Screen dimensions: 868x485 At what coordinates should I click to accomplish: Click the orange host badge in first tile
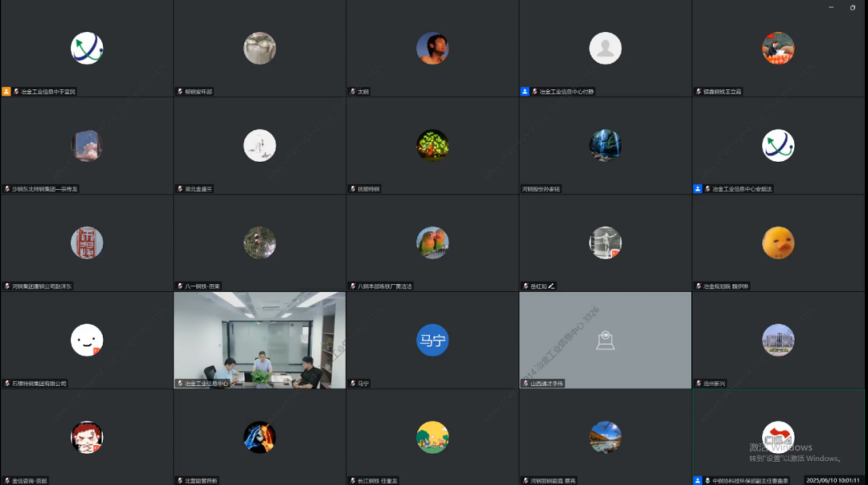(6, 92)
